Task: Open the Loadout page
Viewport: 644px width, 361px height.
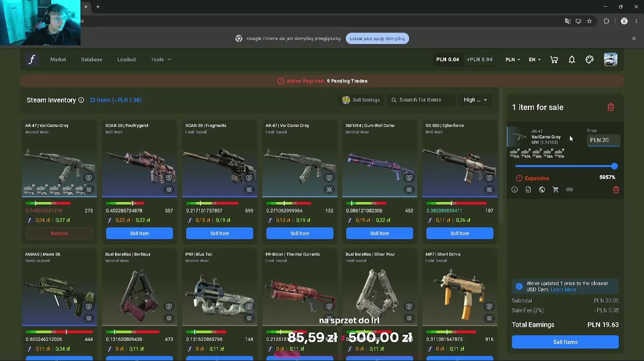Action: coord(126,60)
